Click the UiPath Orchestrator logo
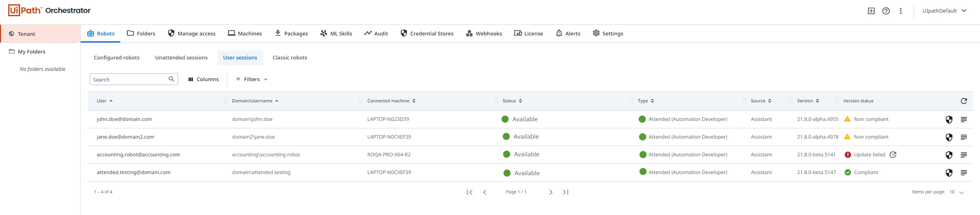Image resolution: width=980 pixels, height=215 pixels. [x=49, y=10]
